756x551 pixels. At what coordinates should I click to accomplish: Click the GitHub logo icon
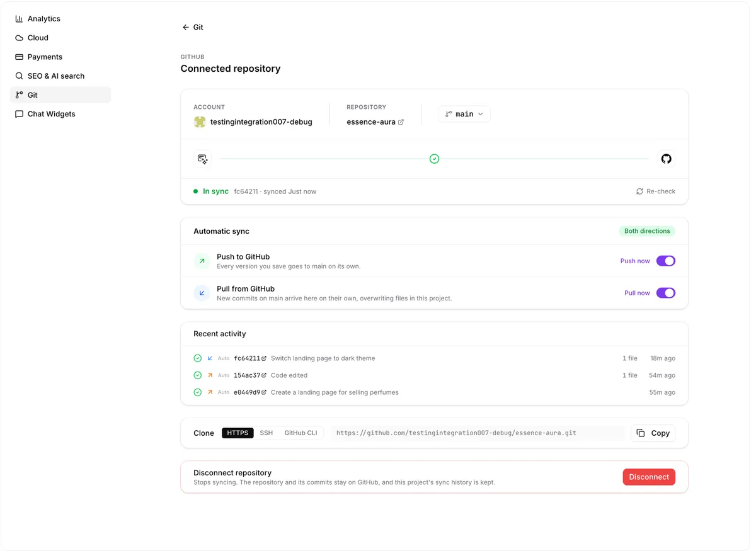pyautogui.click(x=667, y=159)
